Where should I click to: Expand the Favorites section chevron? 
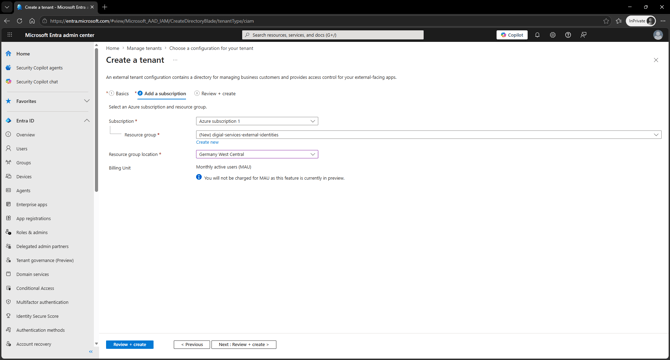(87, 101)
